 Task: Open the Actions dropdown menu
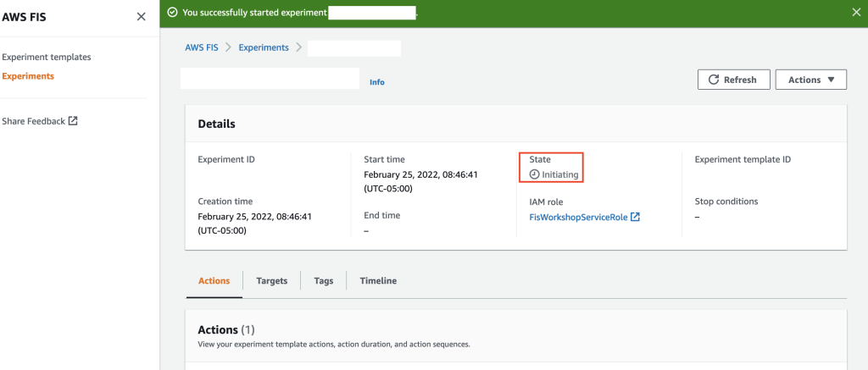point(811,80)
